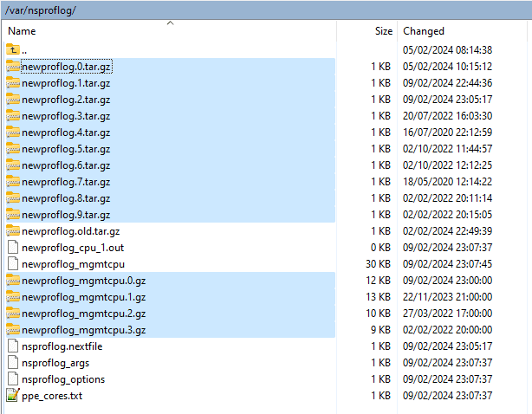Click the ppe_cores.txt text file icon
The image size is (532, 414).
click(x=12, y=395)
